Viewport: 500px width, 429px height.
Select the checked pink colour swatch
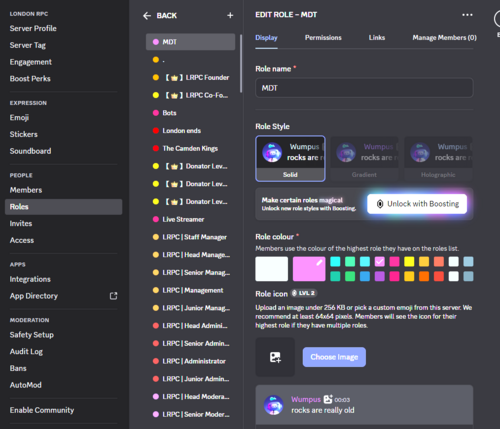click(x=379, y=262)
